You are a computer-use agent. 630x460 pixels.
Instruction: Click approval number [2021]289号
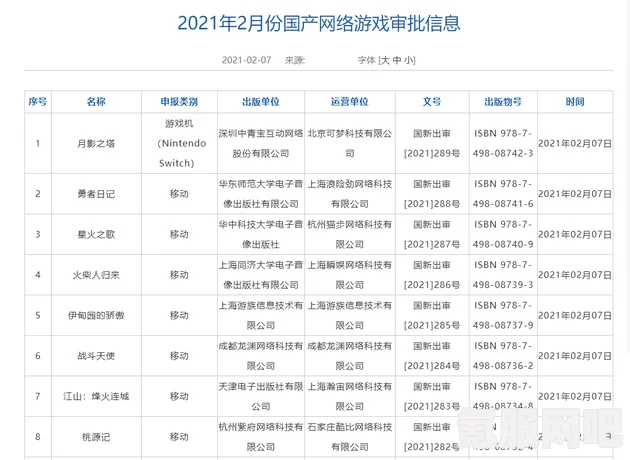(432, 153)
